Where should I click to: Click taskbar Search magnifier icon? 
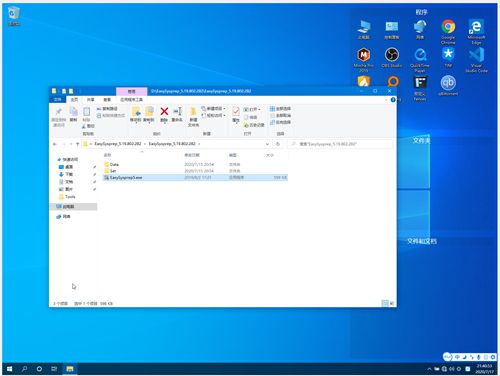24,369
